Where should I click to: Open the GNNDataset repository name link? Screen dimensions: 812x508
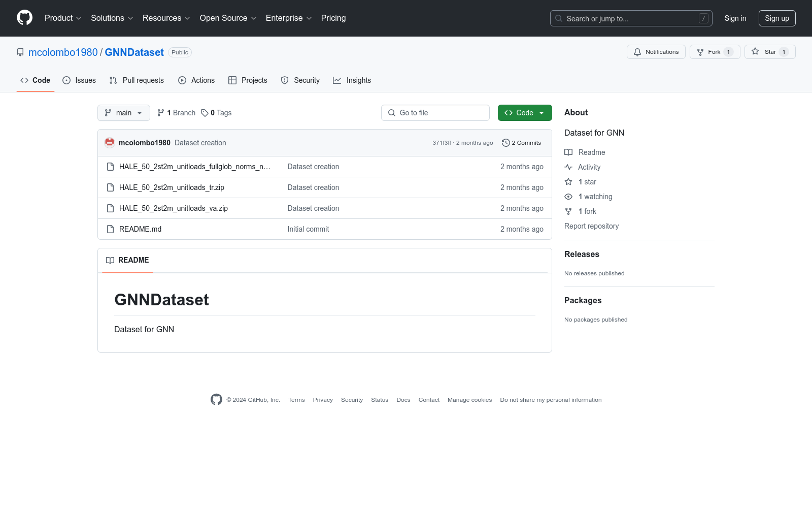[134, 52]
